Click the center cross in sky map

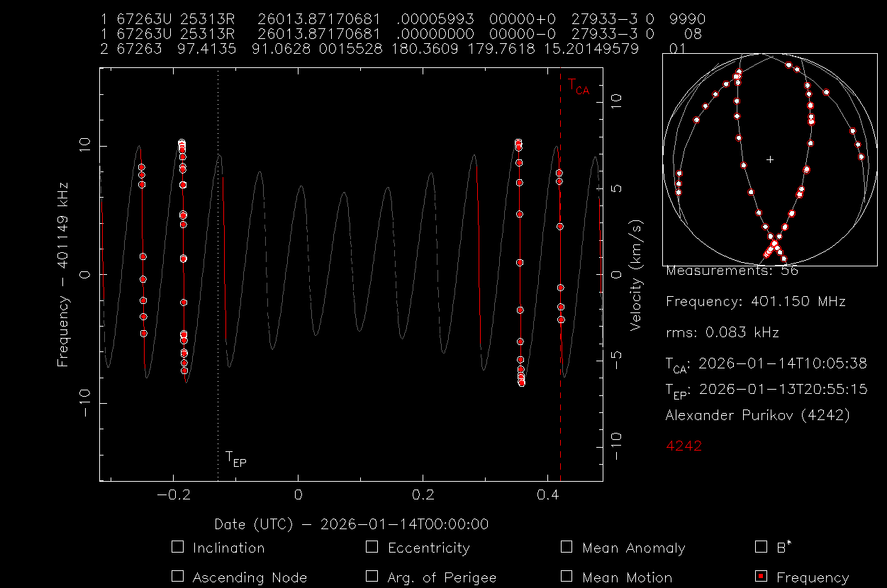[x=770, y=160]
